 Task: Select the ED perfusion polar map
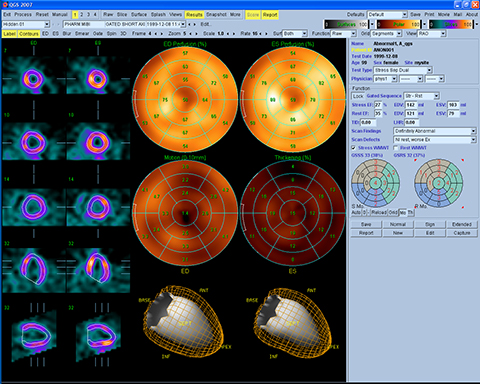pyautogui.click(x=185, y=99)
